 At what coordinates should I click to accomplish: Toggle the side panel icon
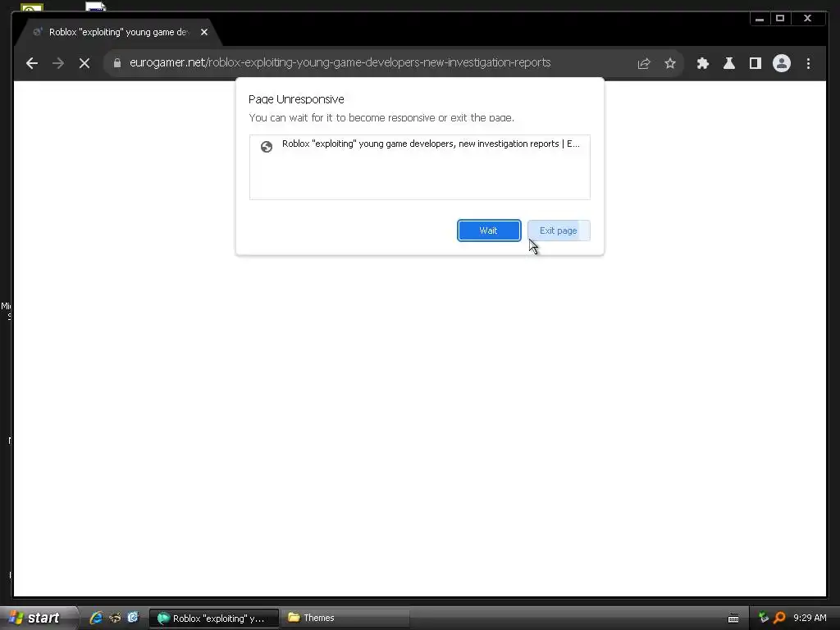tap(755, 63)
